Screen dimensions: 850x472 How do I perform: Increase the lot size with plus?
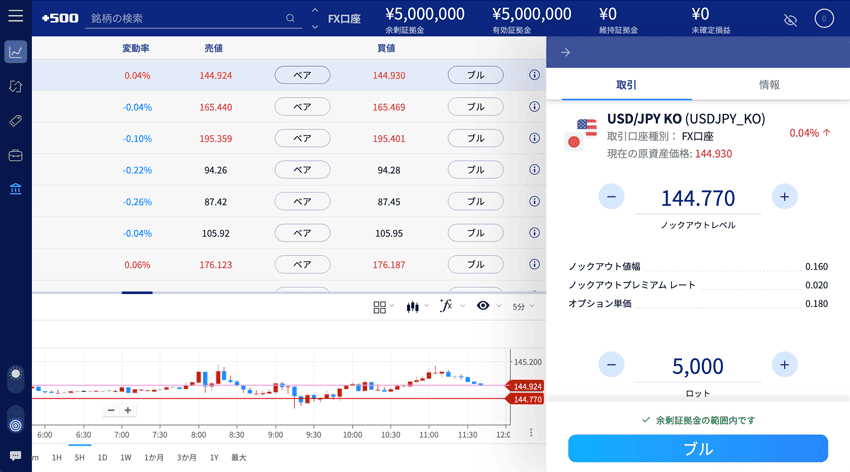(x=784, y=365)
